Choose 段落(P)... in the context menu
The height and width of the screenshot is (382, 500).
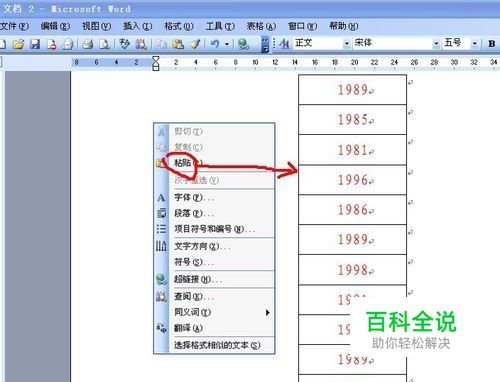[x=214, y=213]
